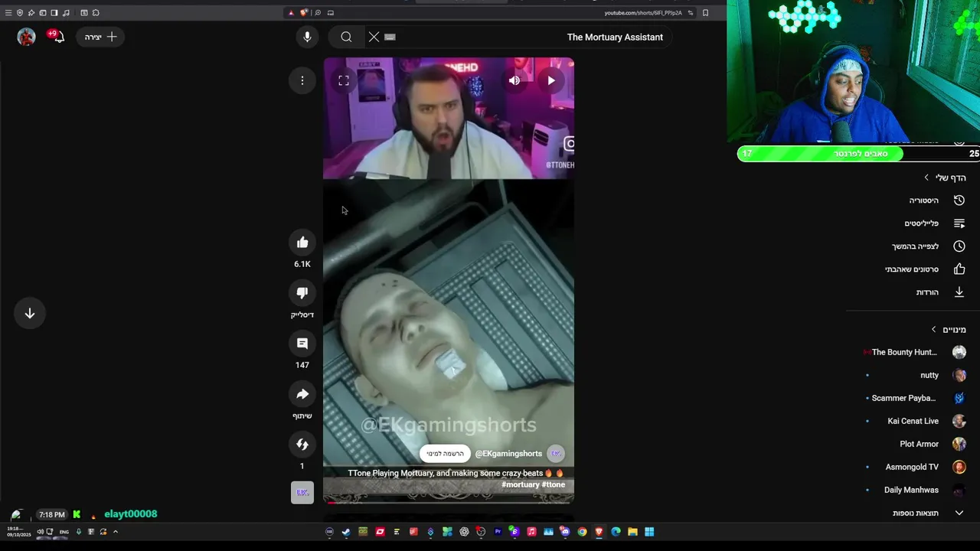
Task: Open the EK channel avatar beside the name
Action: point(557,454)
